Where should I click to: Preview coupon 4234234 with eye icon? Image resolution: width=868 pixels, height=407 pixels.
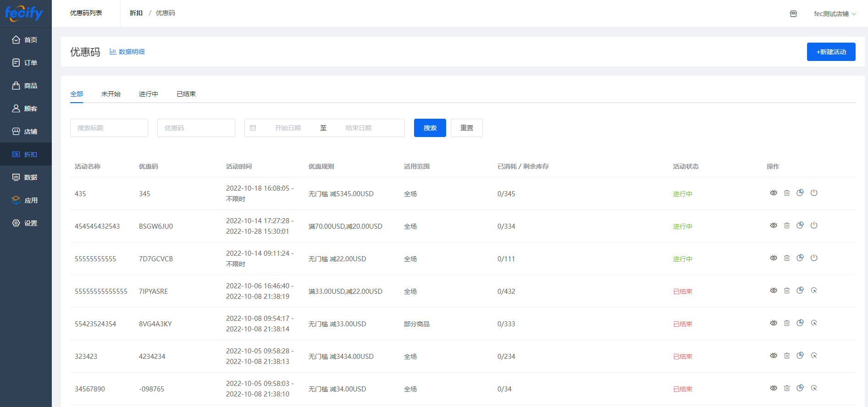[774, 356]
